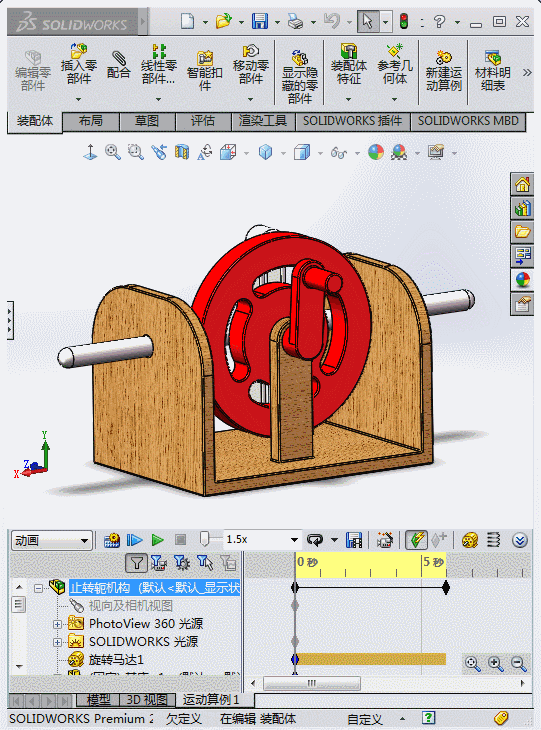Click 显示隐藏的零部件 tool
The width and height of the screenshot is (541, 730).
coord(299,77)
